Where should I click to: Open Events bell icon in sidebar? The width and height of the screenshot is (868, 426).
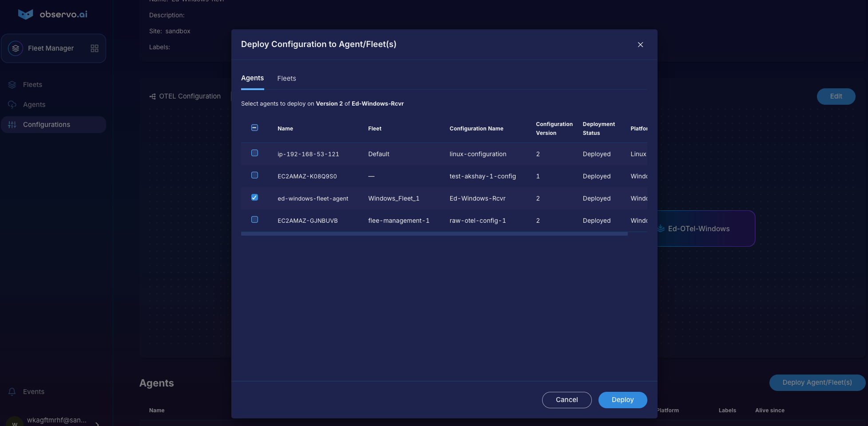pyautogui.click(x=12, y=392)
